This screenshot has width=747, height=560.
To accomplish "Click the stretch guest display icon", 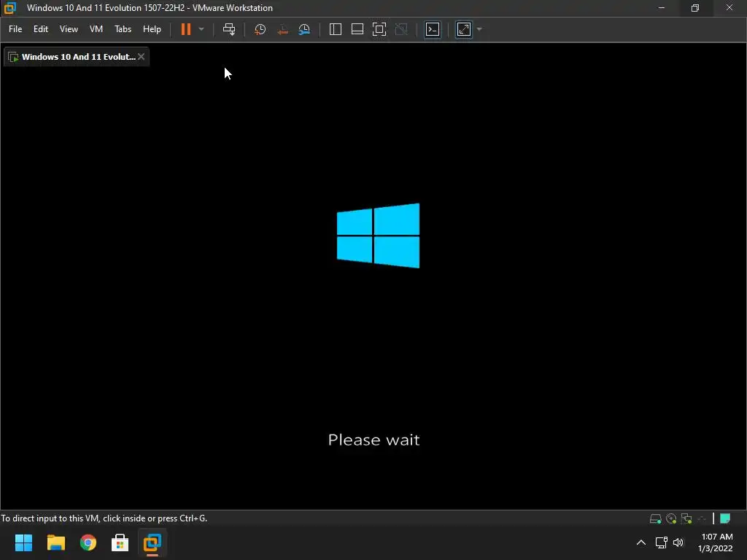I will (464, 29).
